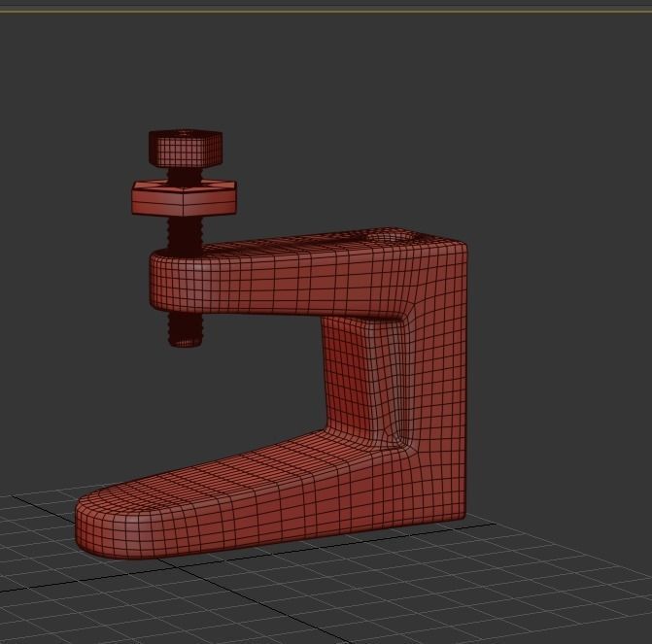Click the round hole on the clamp top
The height and width of the screenshot is (644, 652).
[391, 237]
